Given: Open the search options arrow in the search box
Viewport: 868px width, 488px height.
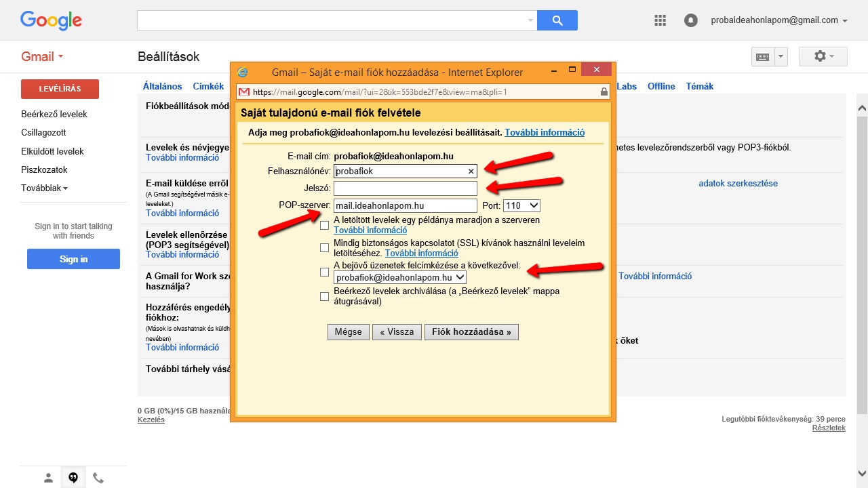Looking at the screenshot, I should pyautogui.click(x=530, y=20).
